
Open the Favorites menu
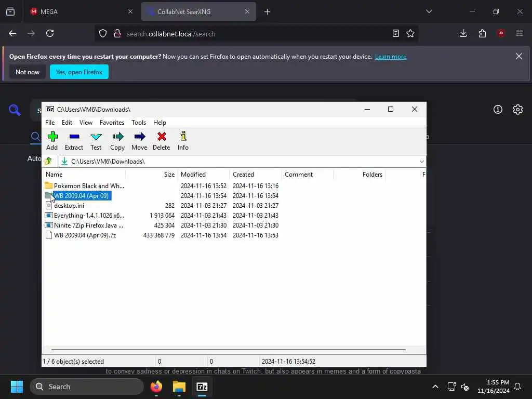tap(112, 123)
